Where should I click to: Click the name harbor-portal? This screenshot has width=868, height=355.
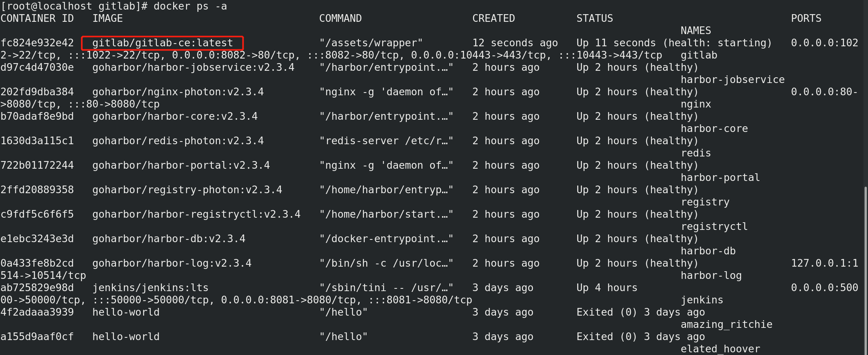[x=721, y=177]
